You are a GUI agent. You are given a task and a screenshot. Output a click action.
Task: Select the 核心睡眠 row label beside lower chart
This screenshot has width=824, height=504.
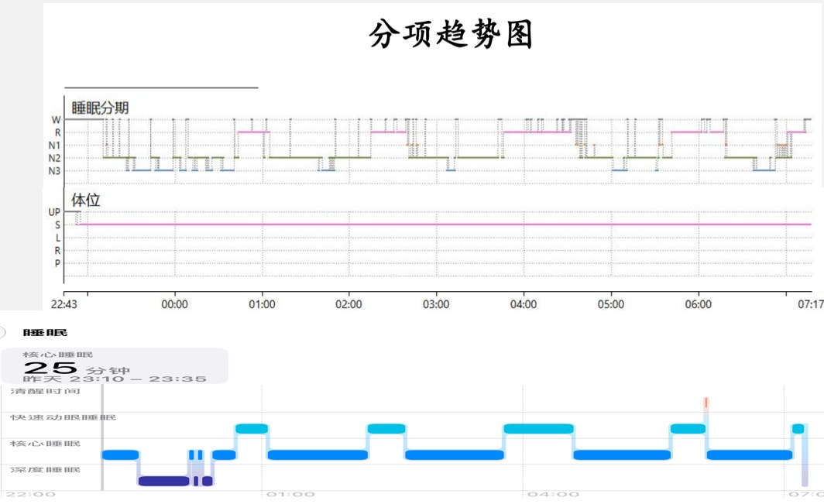click(x=45, y=444)
